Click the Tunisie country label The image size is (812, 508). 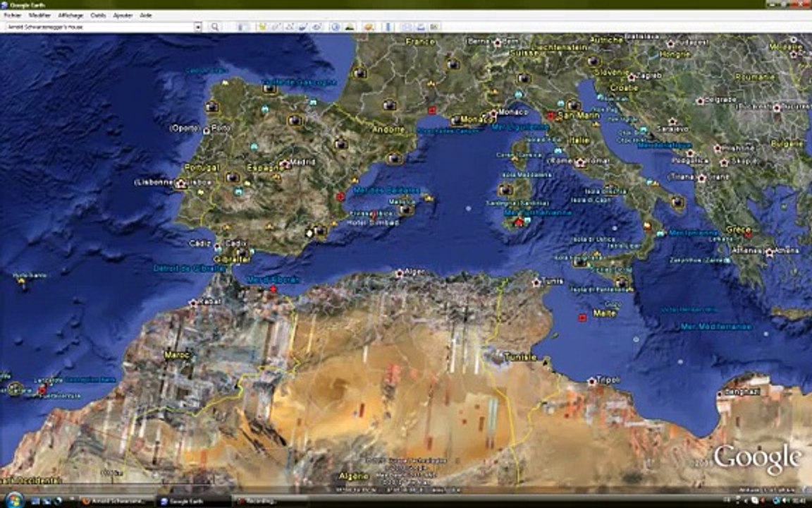[520, 357]
